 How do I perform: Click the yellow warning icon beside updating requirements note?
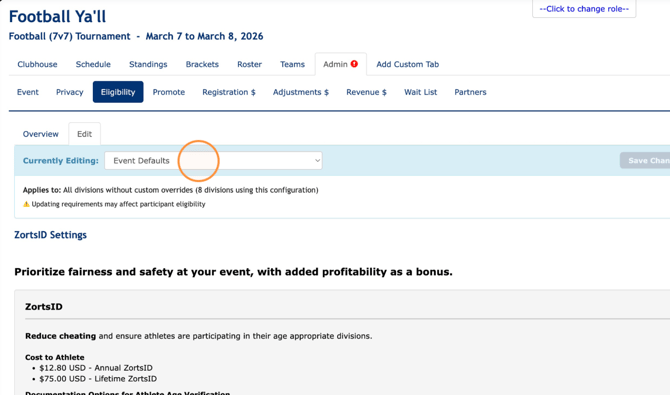26,204
